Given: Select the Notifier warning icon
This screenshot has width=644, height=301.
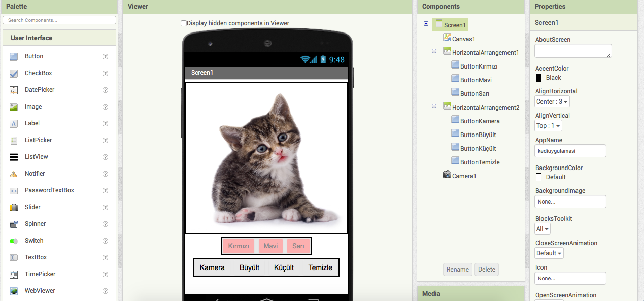Looking at the screenshot, I should click(x=14, y=174).
